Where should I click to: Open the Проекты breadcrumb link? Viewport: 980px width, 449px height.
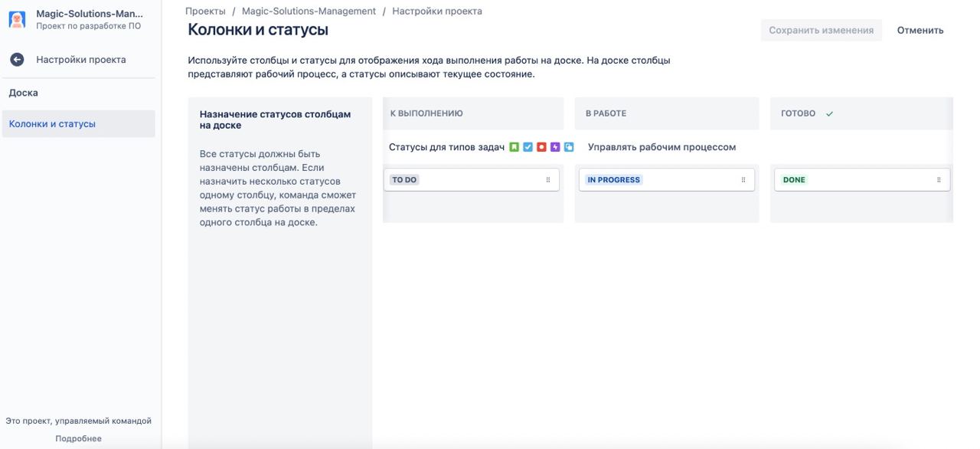(x=205, y=11)
